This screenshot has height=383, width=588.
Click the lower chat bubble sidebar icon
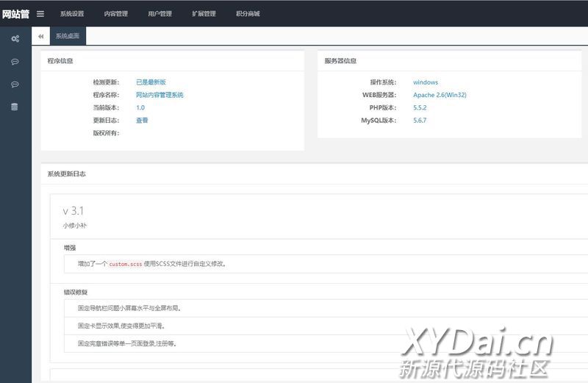tap(15, 85)
